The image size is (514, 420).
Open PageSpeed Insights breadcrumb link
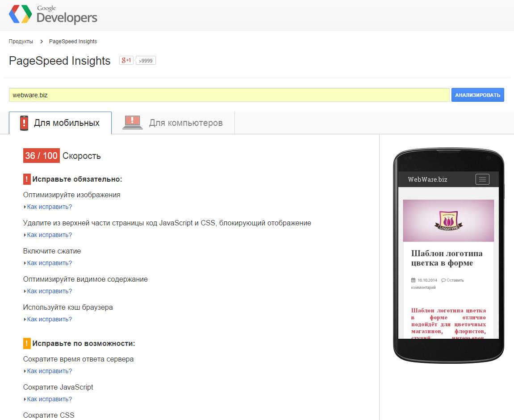(x=73, y=41)
